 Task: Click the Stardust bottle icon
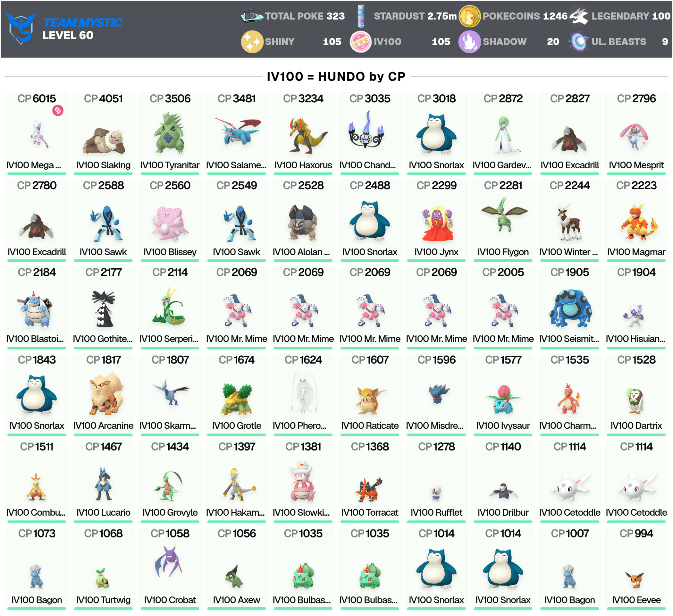(361, 16)
